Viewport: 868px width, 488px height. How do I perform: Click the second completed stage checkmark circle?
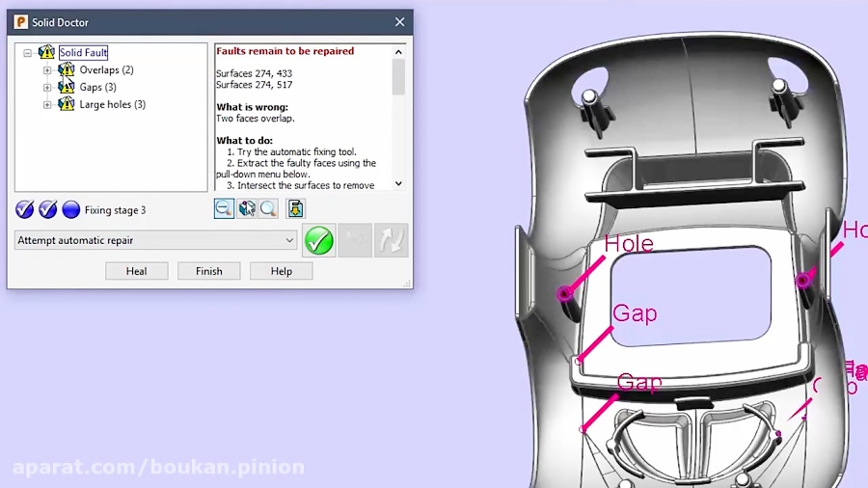(48, 210)
